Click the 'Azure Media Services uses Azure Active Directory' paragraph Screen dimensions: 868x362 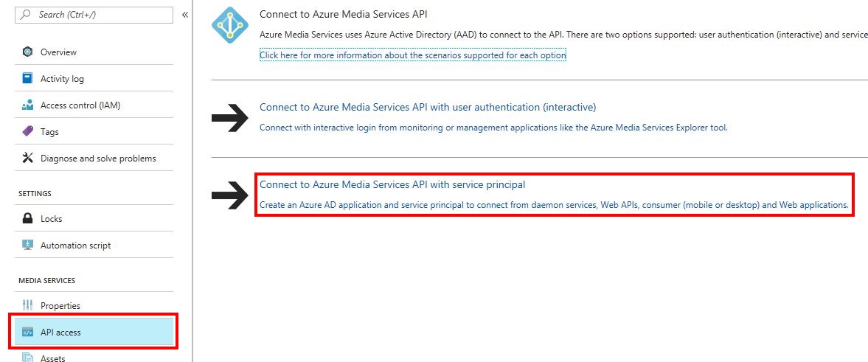click(563, 35)
